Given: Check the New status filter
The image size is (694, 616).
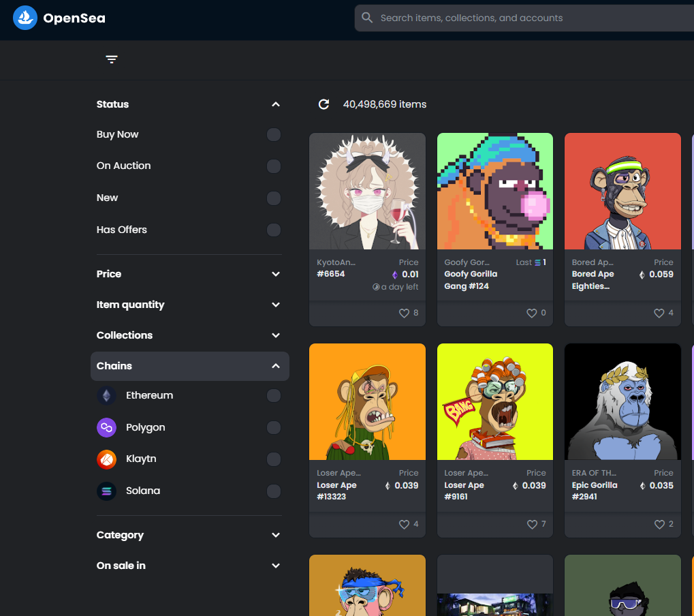Looking at the screenshot, I should pos(274,198).
